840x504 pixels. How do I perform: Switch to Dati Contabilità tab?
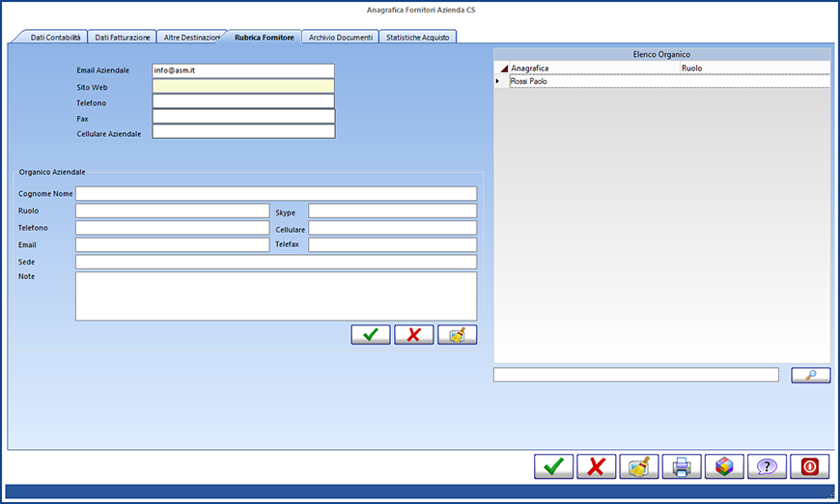point(55,37)
